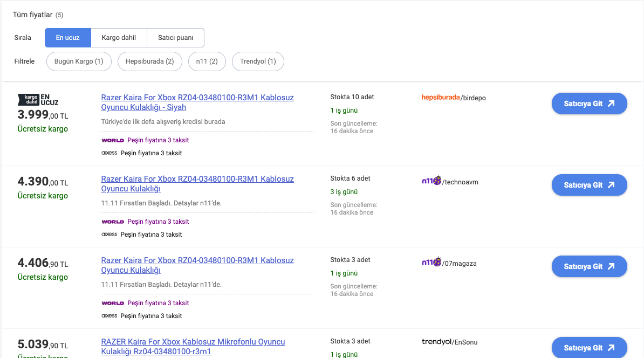Click the 4.406,90 TL price
This screenshot has width=644, height=358.
(43, 263)
